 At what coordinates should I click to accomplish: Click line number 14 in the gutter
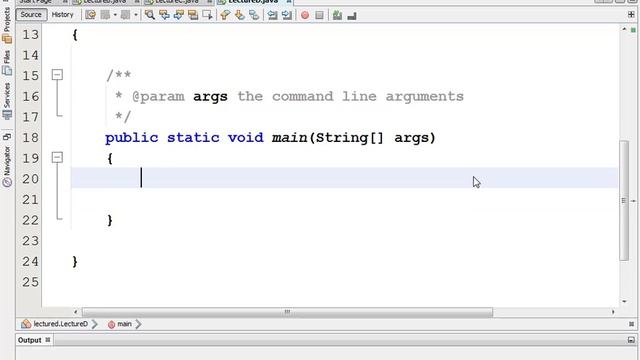(x=31, y=56)
